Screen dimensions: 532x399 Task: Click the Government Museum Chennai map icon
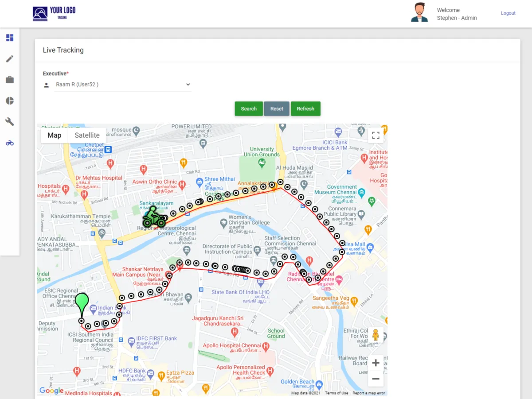[x=362, y=192]
